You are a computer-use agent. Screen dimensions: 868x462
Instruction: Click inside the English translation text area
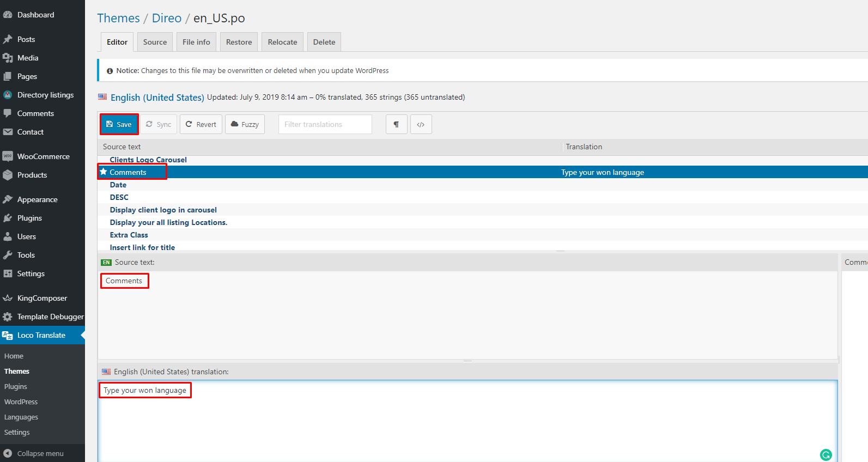468,421
